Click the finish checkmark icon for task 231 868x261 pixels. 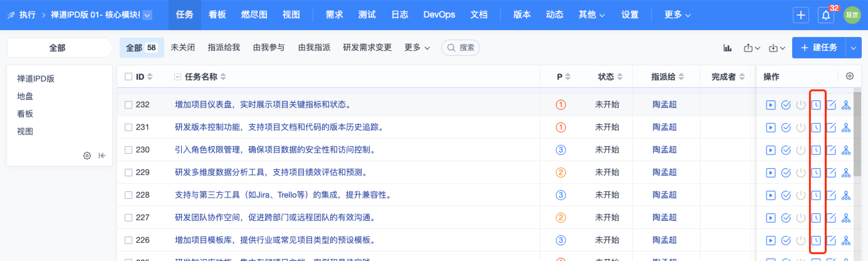click(786, 127)
